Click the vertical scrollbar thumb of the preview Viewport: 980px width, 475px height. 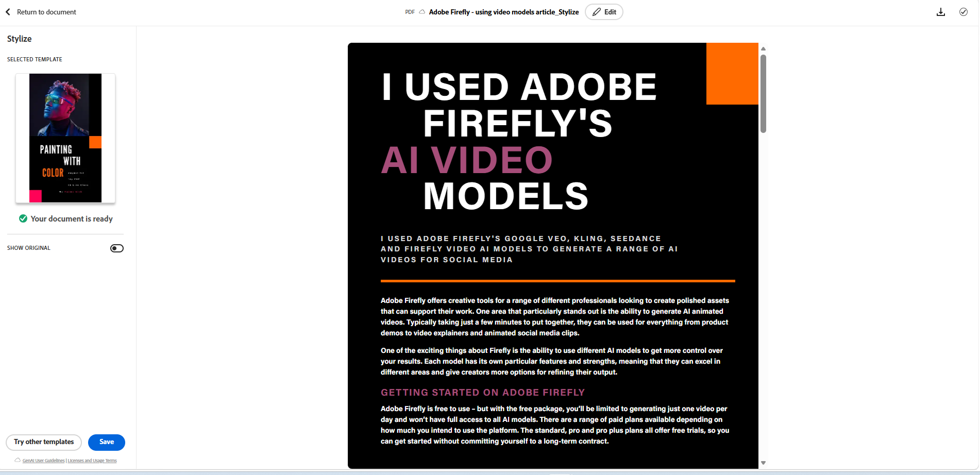[x=764, y=93]
